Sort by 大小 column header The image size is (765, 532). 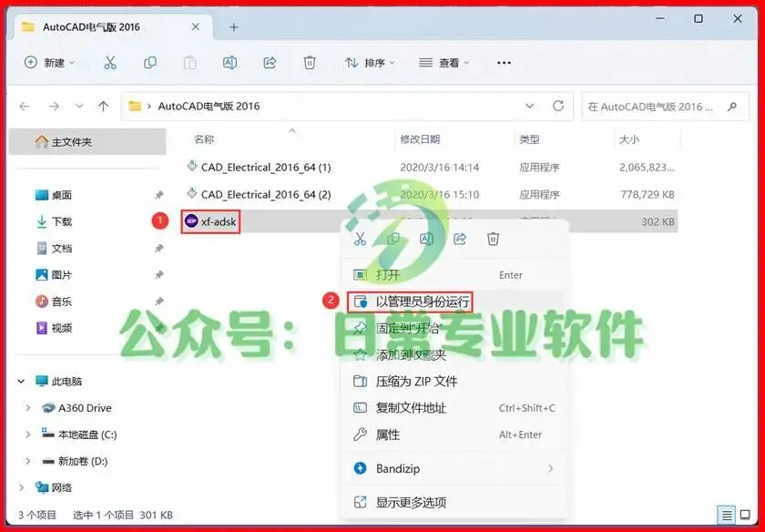click(629, 139)
